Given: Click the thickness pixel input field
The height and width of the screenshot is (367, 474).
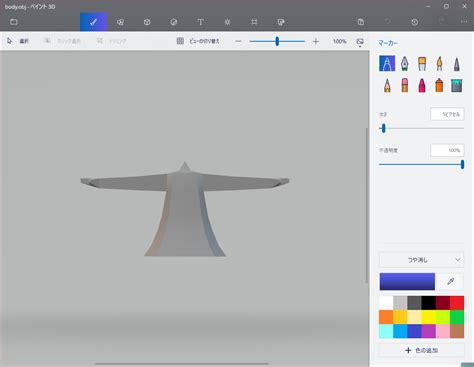Looking at the screenshot, I should click(447, 114).
